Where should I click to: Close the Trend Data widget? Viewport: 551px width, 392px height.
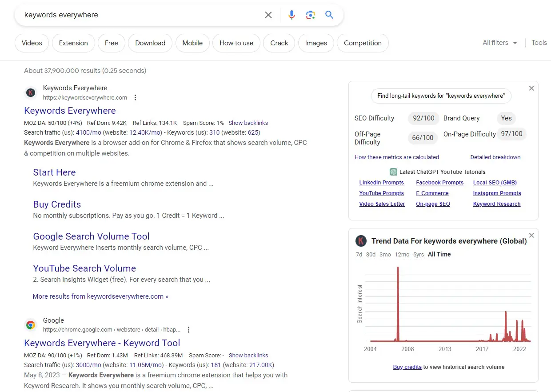pyautogui.click(x=531, y=236)
